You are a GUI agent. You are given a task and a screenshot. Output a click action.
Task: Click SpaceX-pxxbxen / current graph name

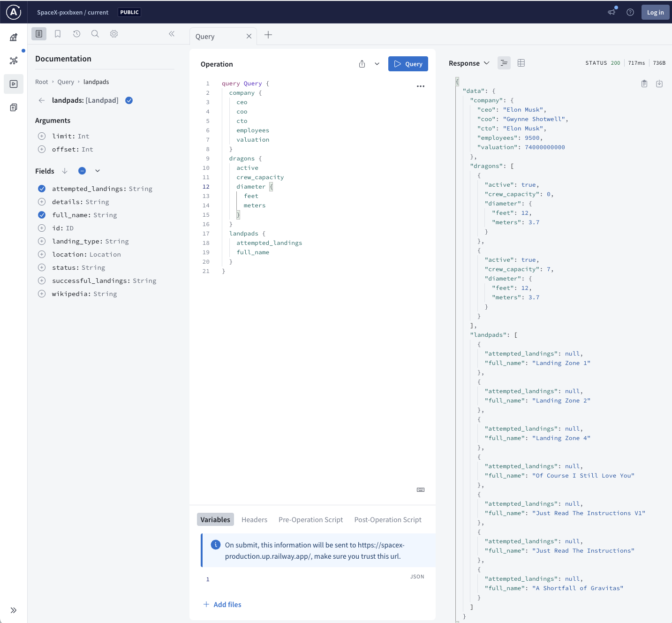73,13
